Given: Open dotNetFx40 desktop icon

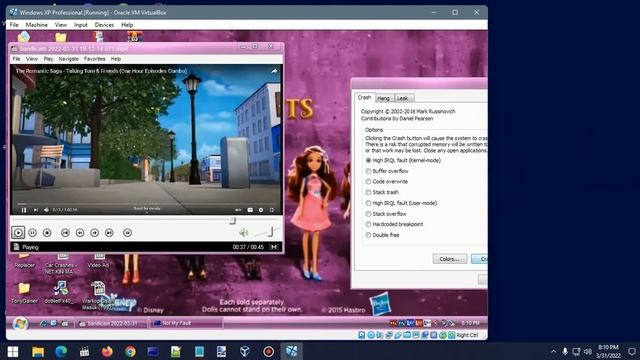Looking at the screenshot, I should pos(60,293).
